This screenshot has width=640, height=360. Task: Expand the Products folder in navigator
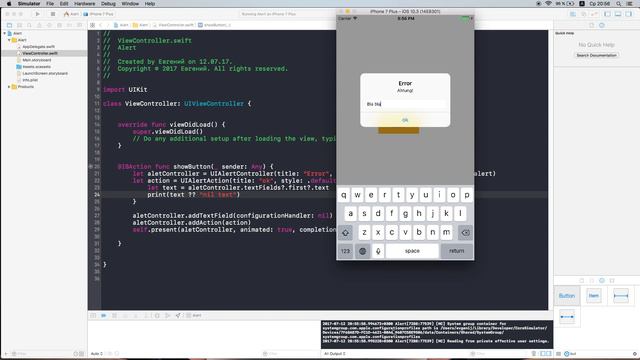9,87
